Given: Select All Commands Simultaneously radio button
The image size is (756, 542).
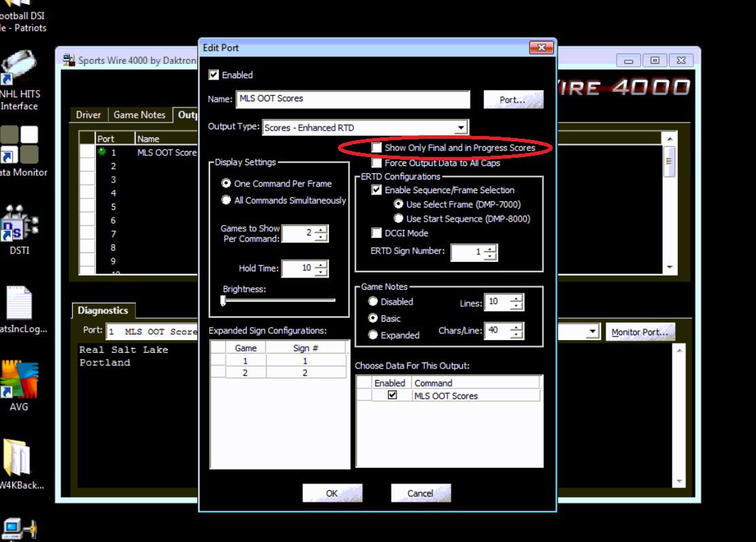Looking at the screenshot, I should (x=226, y=201).
